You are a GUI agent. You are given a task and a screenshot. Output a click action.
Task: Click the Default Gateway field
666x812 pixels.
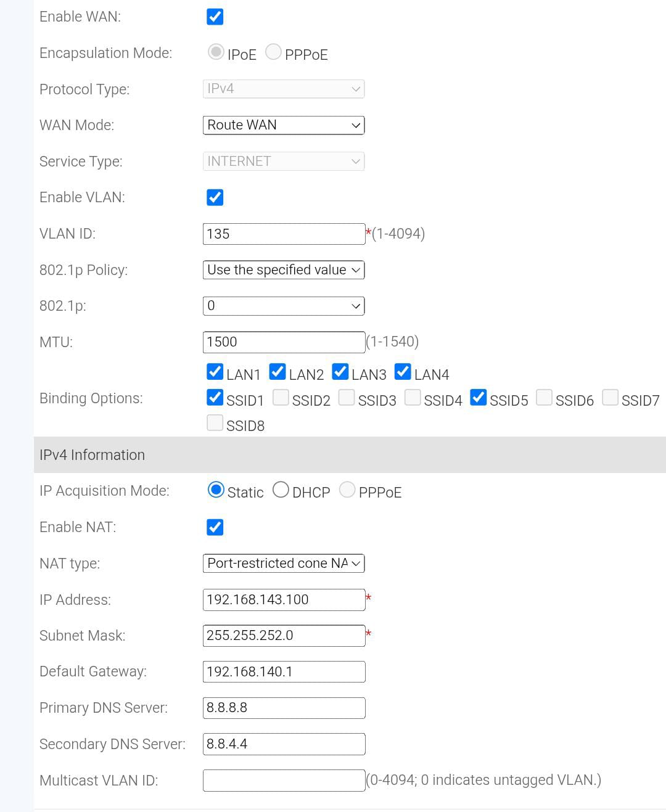(x=284, y=671)
